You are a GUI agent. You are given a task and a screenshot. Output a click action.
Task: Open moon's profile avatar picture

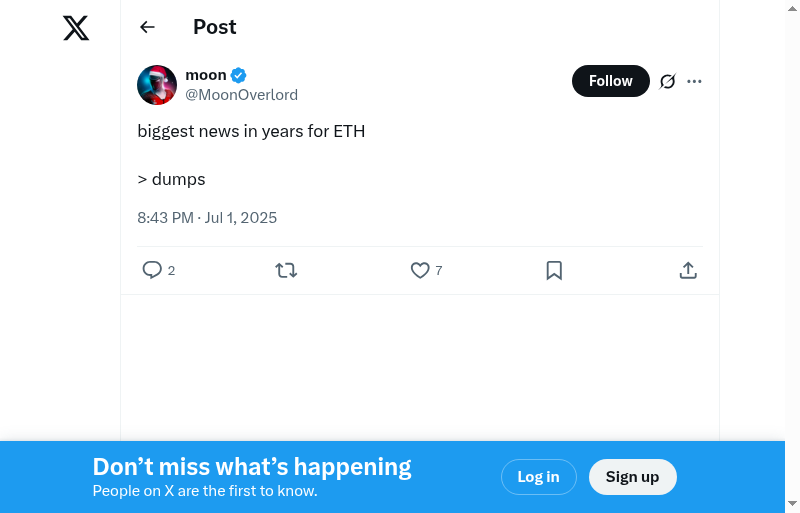click(157, 85)
